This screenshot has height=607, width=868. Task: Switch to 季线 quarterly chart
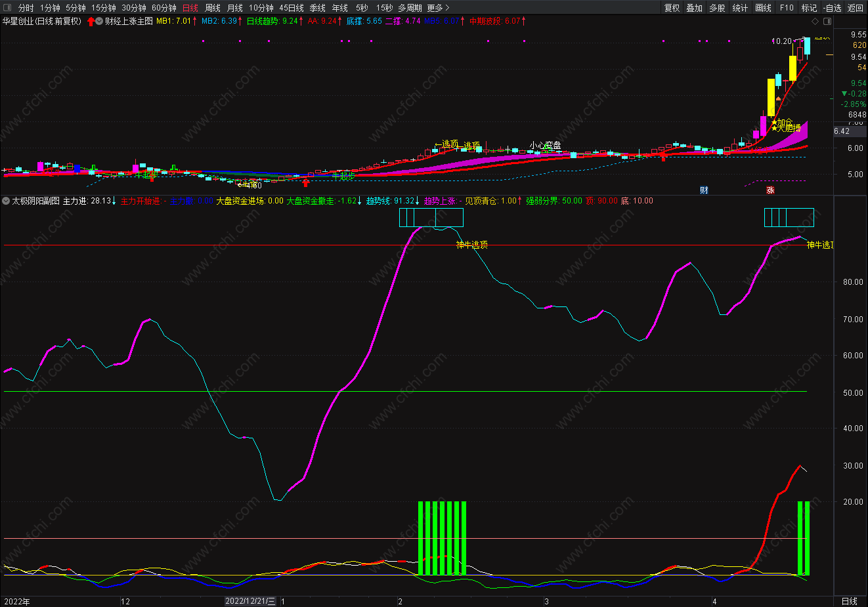(317, 8)
